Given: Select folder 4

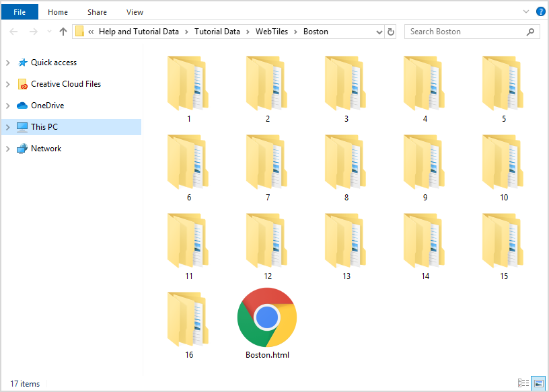Looking at the screenshot, I should [425, 83].
